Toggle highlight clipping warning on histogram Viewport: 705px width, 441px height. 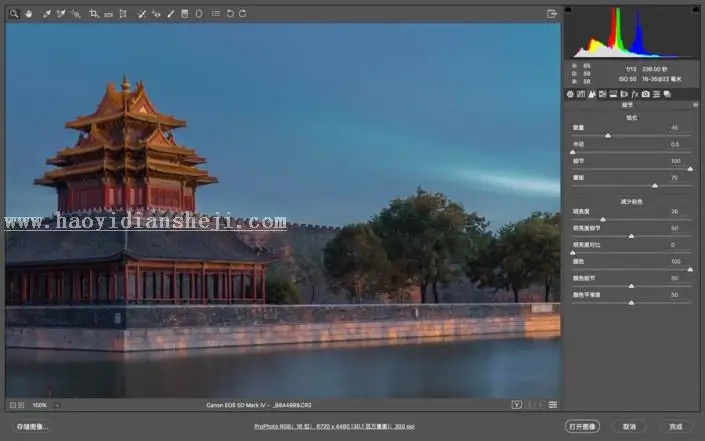coord(696,9)
